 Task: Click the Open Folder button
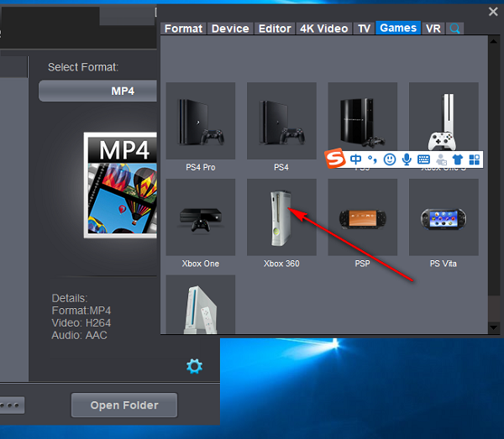pos(124,405)
